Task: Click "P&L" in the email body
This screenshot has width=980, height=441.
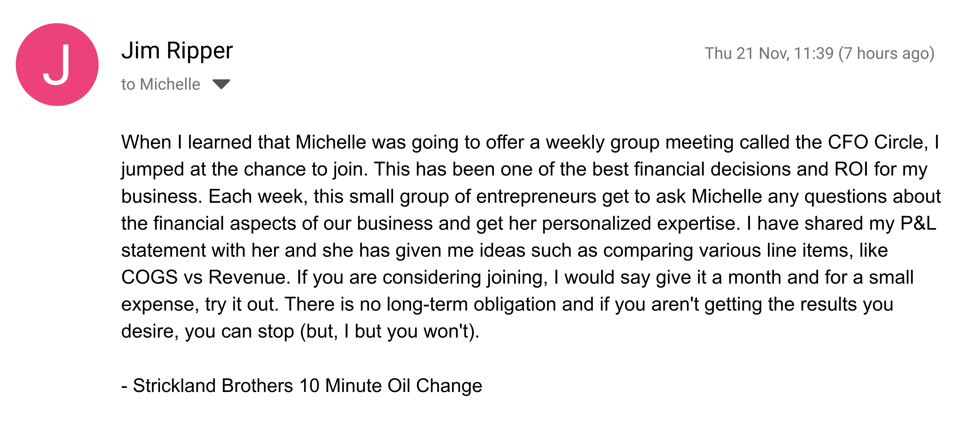Action: (918, 223)
